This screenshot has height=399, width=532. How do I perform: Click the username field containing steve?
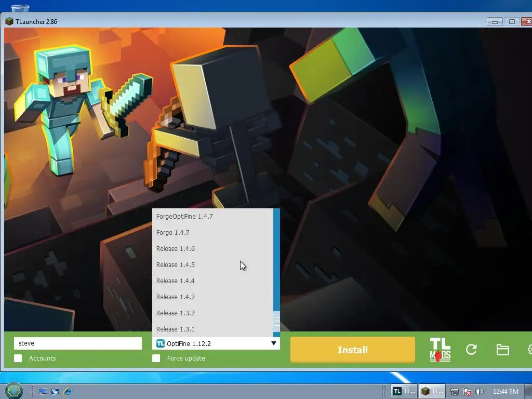coord(78,343)
